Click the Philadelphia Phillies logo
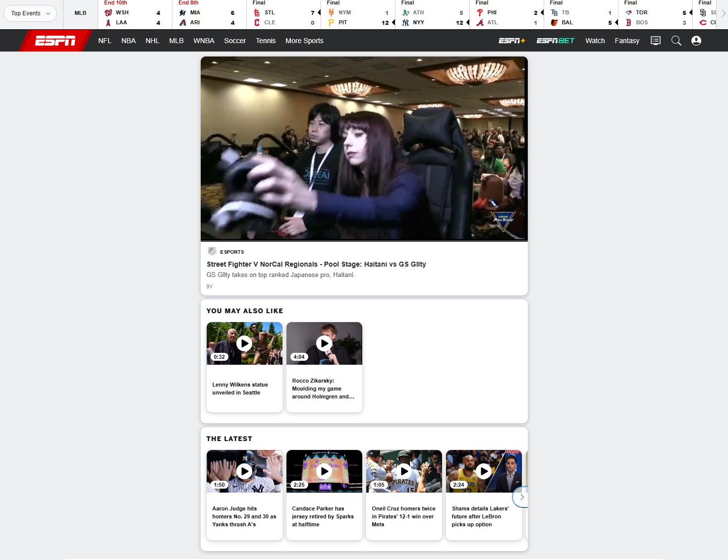The width and height of the screenshot is (728, 560). click(480, 13)
